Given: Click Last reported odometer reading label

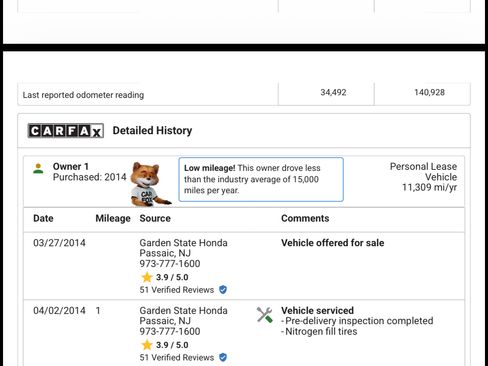Looking at the screenshot, I should pos(83,95).
